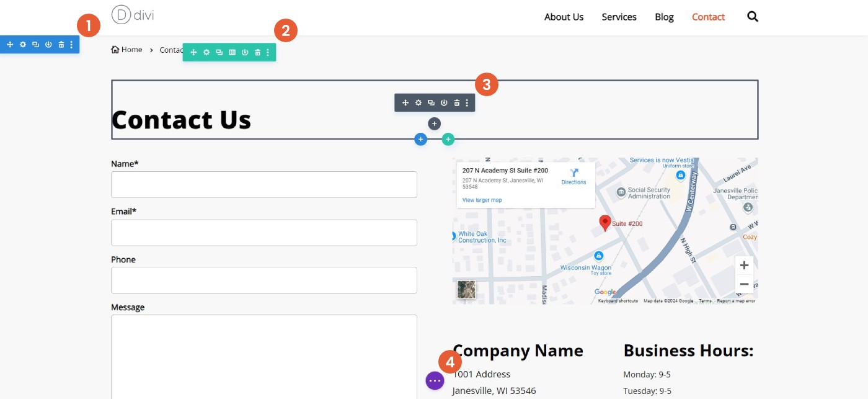This screenshot has height=399, width=868.
Task: Open settings gear on the blue section toolbar
Action: (22, 44)
